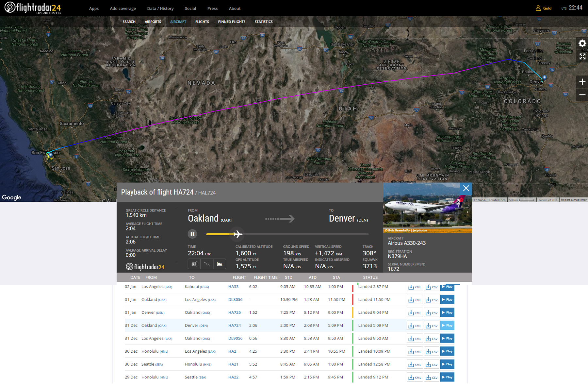Download KML for DL9056 flight

415,339
